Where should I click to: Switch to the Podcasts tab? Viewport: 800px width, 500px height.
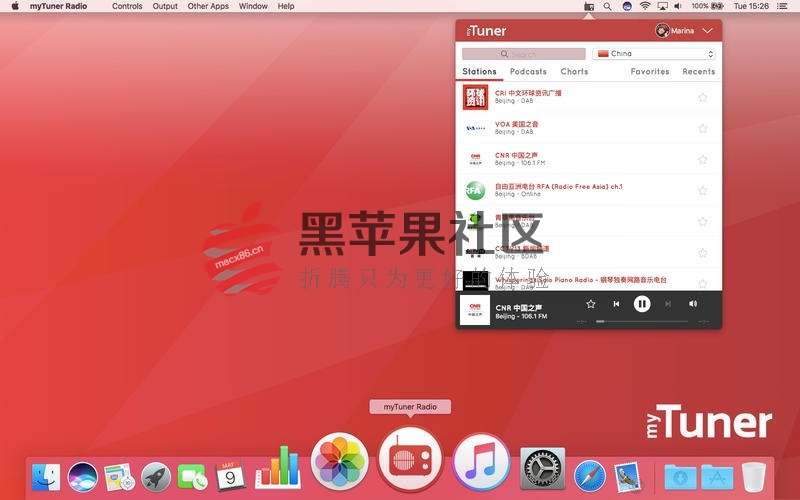point(528,72)
